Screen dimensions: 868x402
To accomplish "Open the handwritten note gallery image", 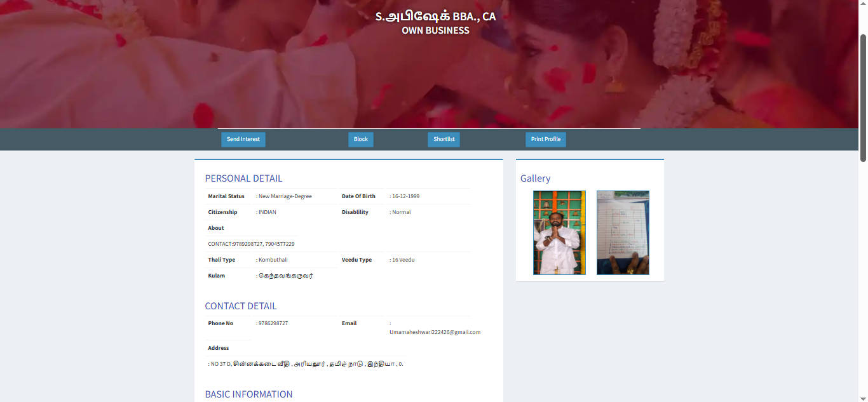I will 623,232.
